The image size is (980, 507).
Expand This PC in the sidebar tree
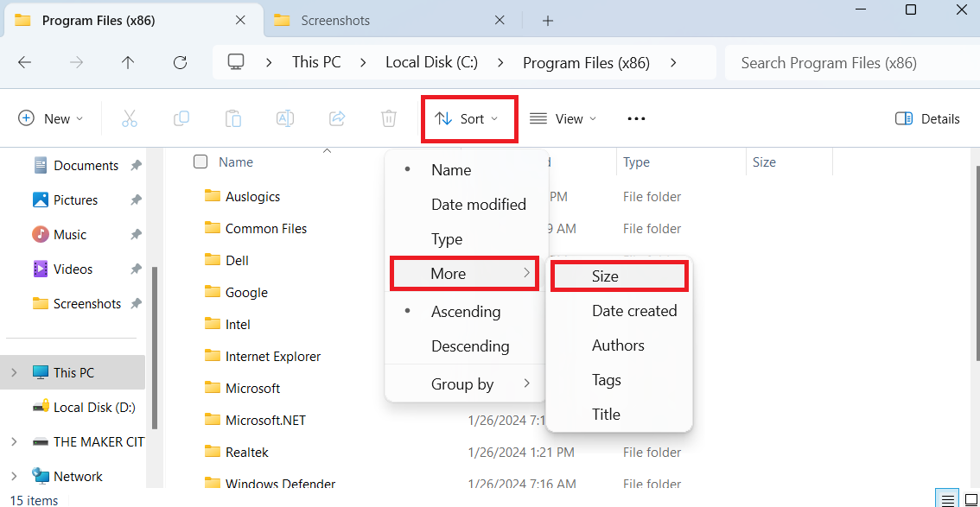pyautogui.click(x=14, y=373)
